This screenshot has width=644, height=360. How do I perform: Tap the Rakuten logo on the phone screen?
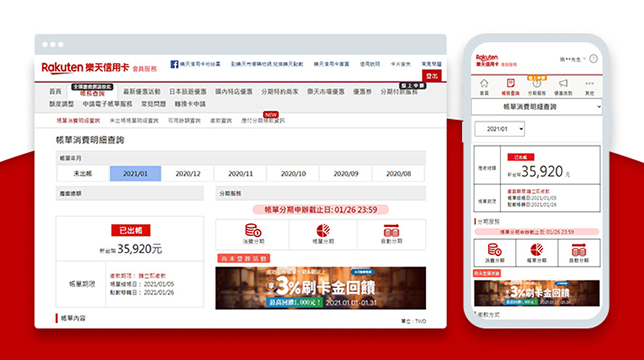[488, 60]
